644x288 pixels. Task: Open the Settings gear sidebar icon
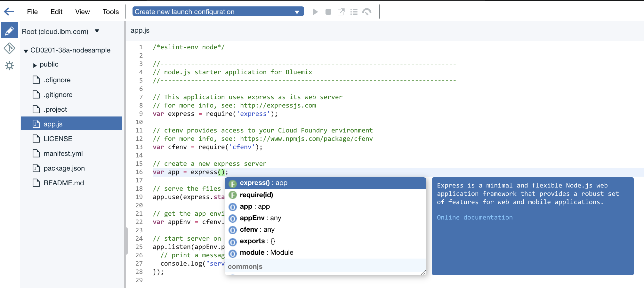pyautogui.click(x=9, y=66)
